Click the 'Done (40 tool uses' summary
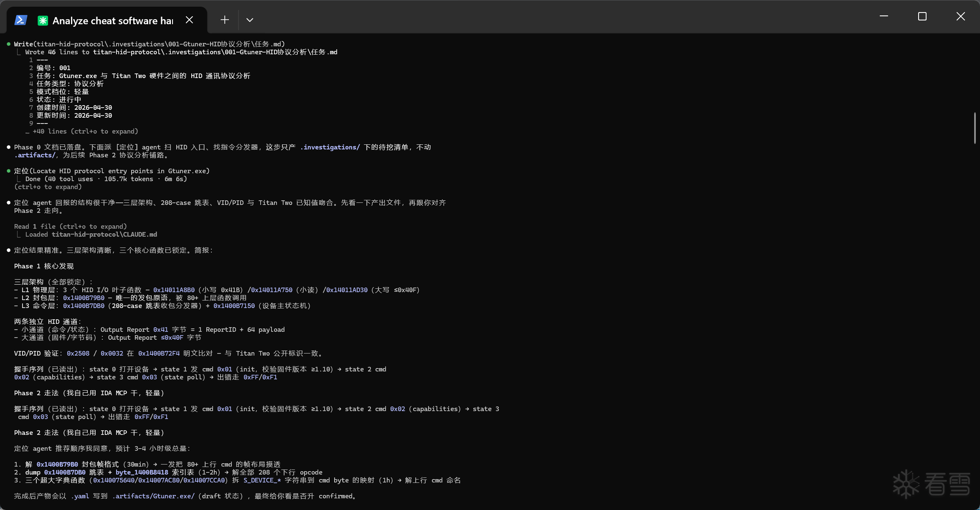The width and height of the screenshot is (980, 510). [x=106, y=179]
